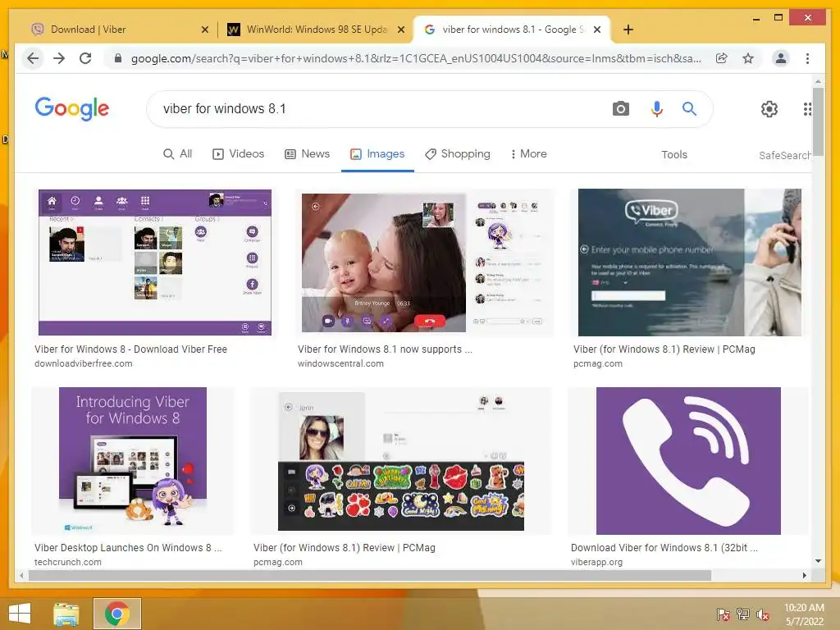Click the vertical scrollbar thumb
This screenshot has width=840, height=630.
[818, 121]
